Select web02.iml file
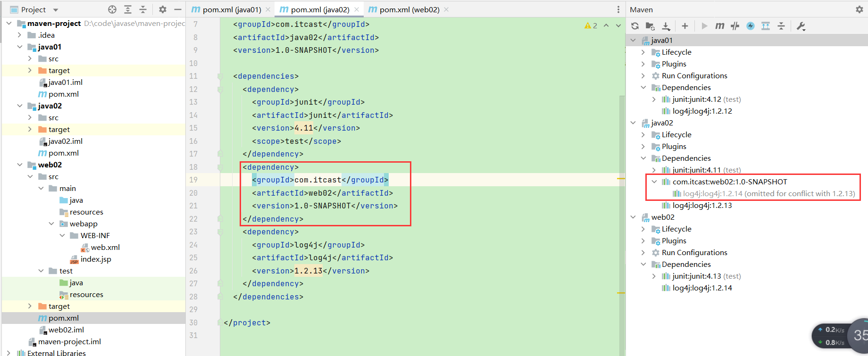The width and height of the screenshot is (868, 356). coord(61,330)
